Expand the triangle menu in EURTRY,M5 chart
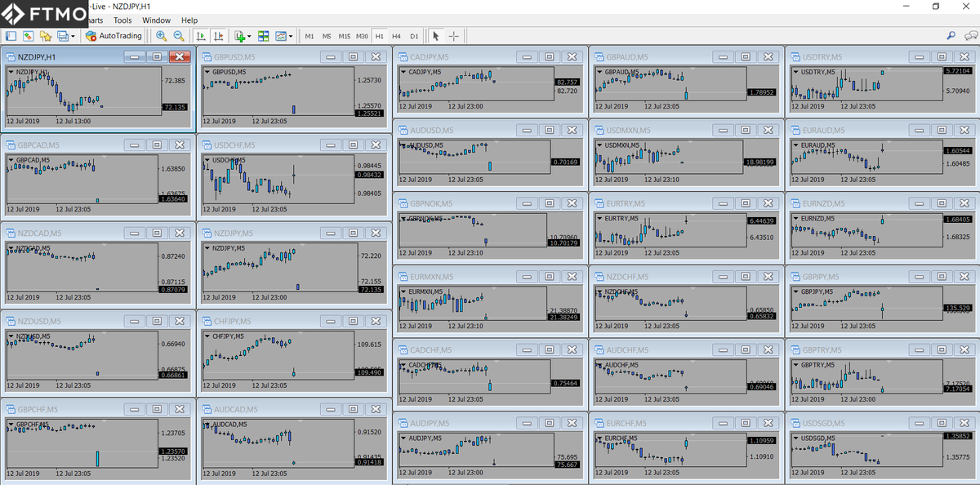 point(599,219)
